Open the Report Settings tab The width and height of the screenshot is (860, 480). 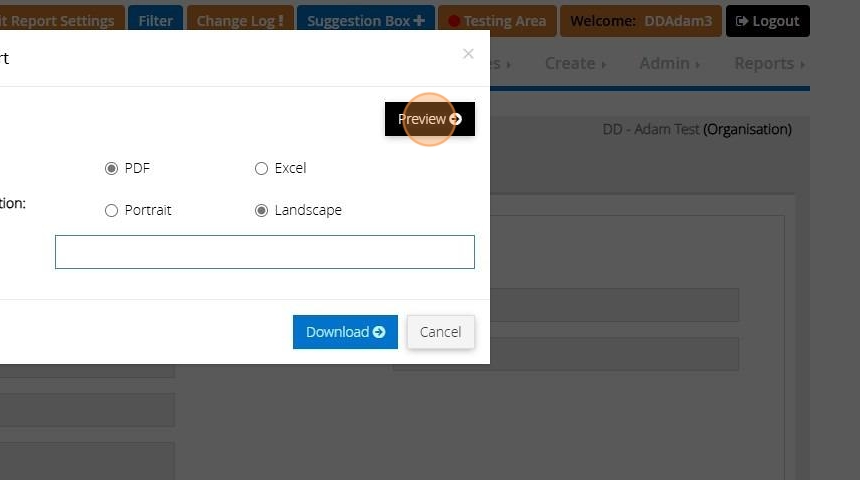point(60,21)
